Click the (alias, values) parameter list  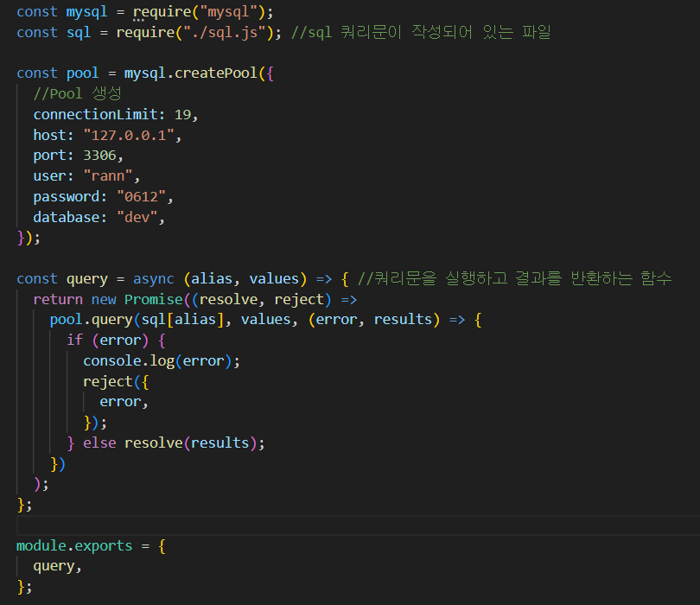245,279
